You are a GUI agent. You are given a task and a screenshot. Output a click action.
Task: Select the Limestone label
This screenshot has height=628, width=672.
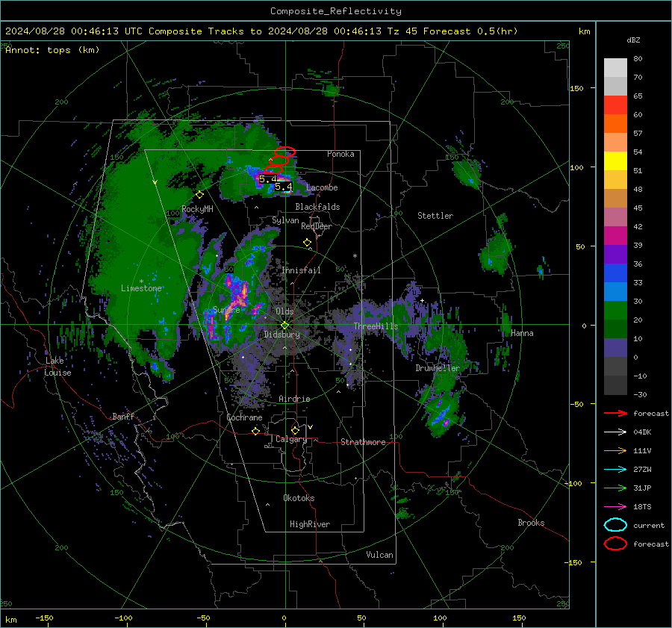pyautogui.click(x=141, y=288)
